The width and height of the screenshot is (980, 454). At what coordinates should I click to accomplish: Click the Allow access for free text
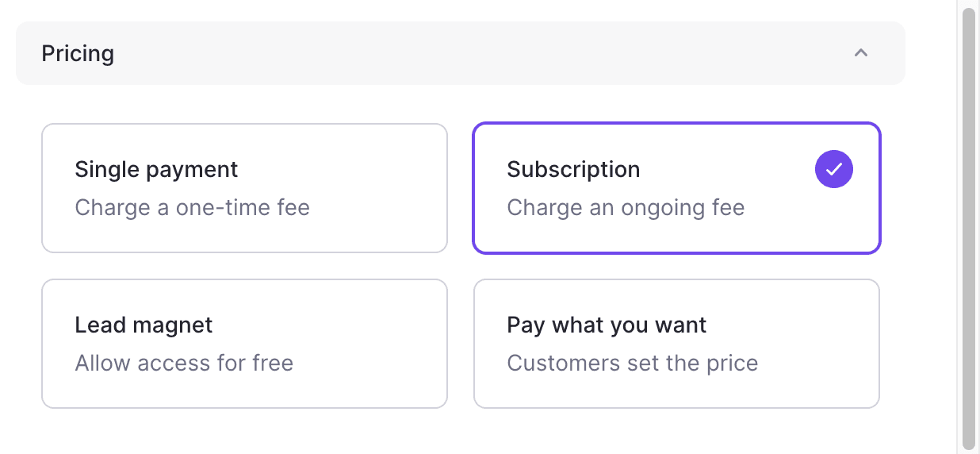coord(184,364)
